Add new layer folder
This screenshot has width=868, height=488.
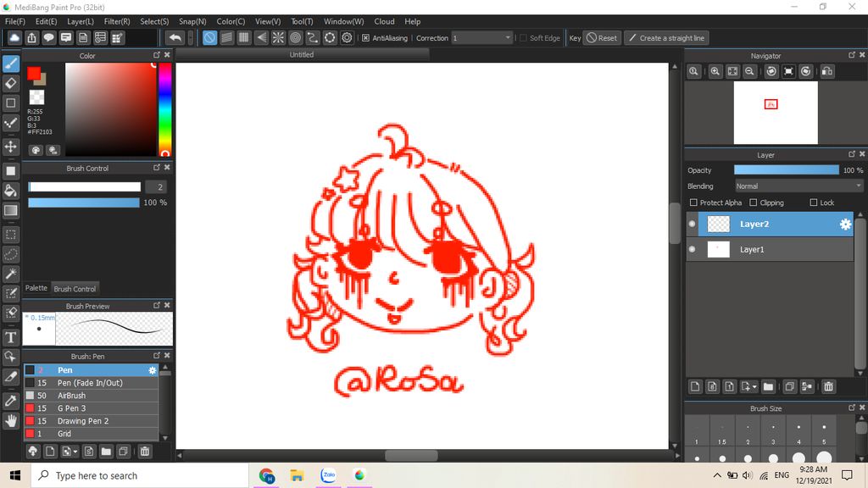(x=768, y=386)
